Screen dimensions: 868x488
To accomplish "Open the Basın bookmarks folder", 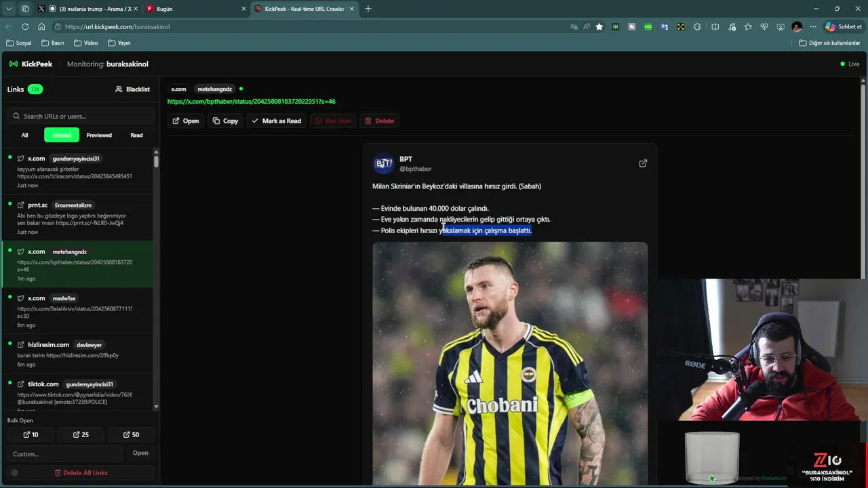I will click(53, 43).
